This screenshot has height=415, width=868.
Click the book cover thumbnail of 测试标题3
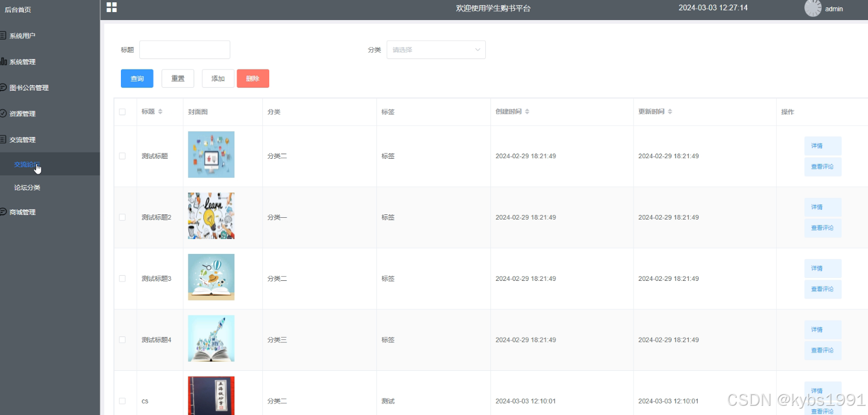tap(211, 277)
